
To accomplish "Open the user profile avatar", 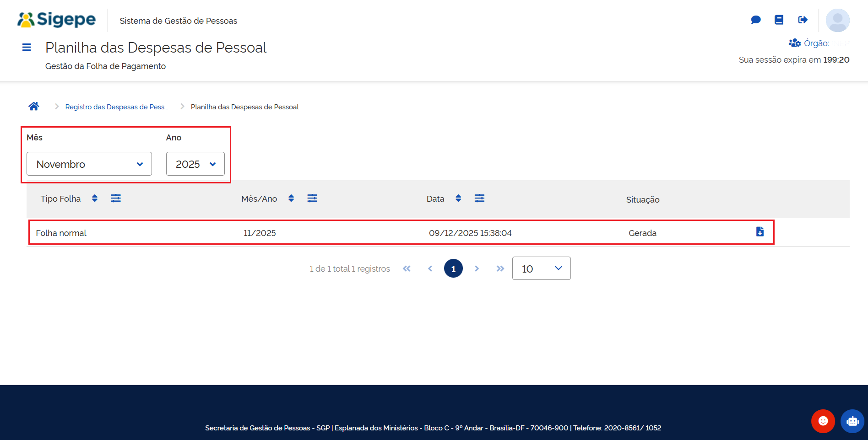I will (x=837, y=20).
